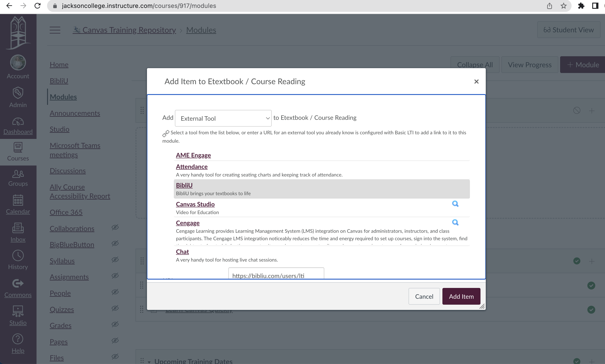Toggle visibility eye next to BigBlueButton
The height and width of the screenshot is (364, 605).
[115, 243]
